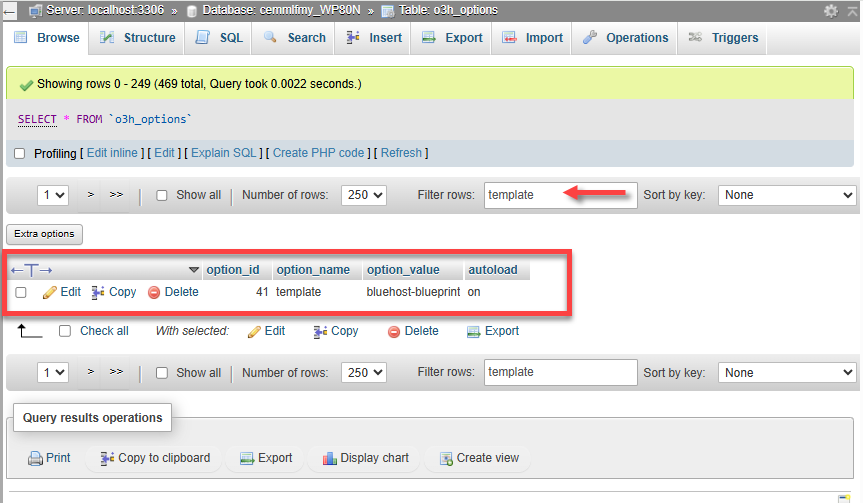The image size is (863, 503).
Task: Go to next page using upper > button
Action: [x=91, y=195]
